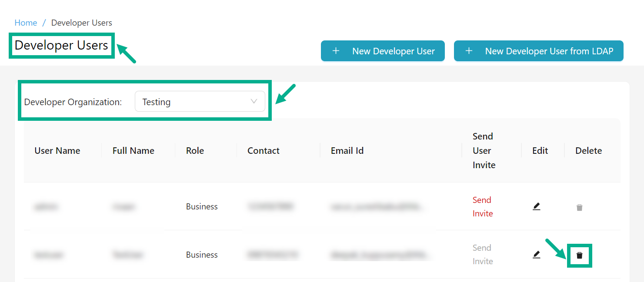
Task: Expand Developer Organization dropdown chevron arrow
Action: [254, 102]
